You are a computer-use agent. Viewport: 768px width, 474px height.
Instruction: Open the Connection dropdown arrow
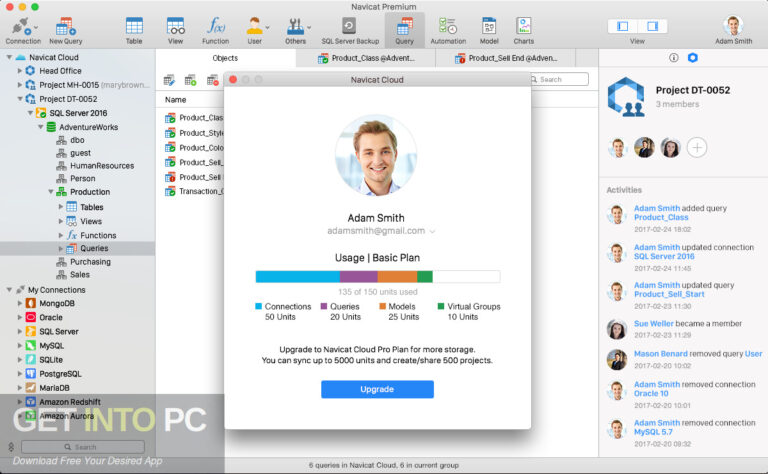pyautogui.click(x=36, y=27)
